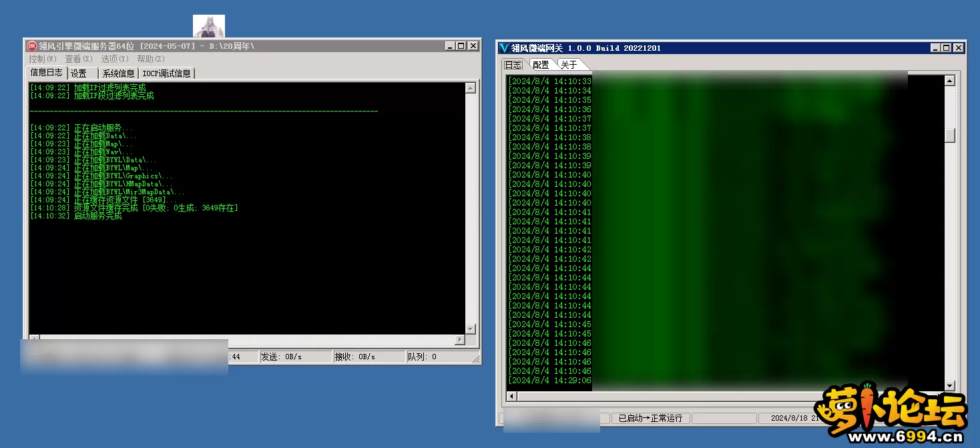Click the 发送: 0B/s status panel

[x=295, y=357]
